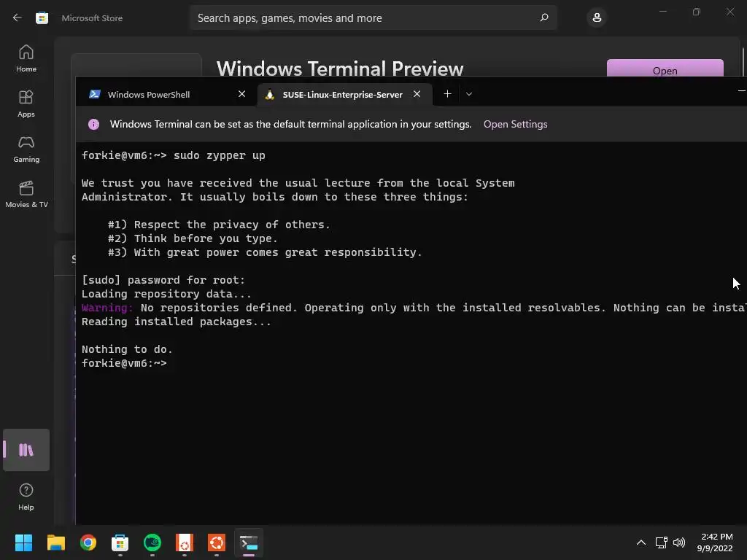
Task: Click '#2) Think before you type.' line
Action: [x=193, y=238]
